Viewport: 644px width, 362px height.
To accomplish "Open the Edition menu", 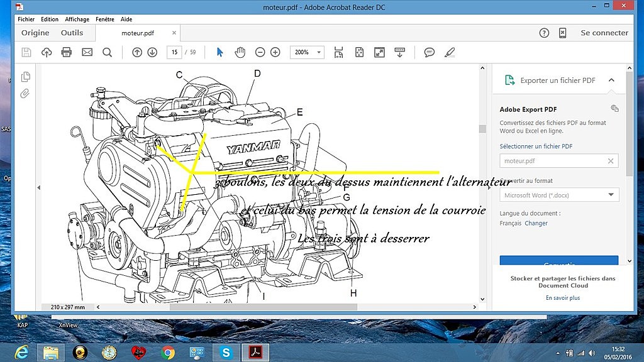I will pyautogui.click(x=50, y=19).
